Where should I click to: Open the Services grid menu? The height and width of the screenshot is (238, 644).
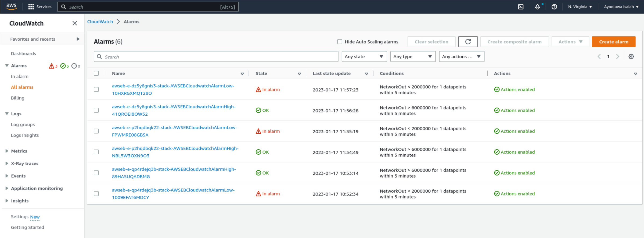[x=40, y=7]
